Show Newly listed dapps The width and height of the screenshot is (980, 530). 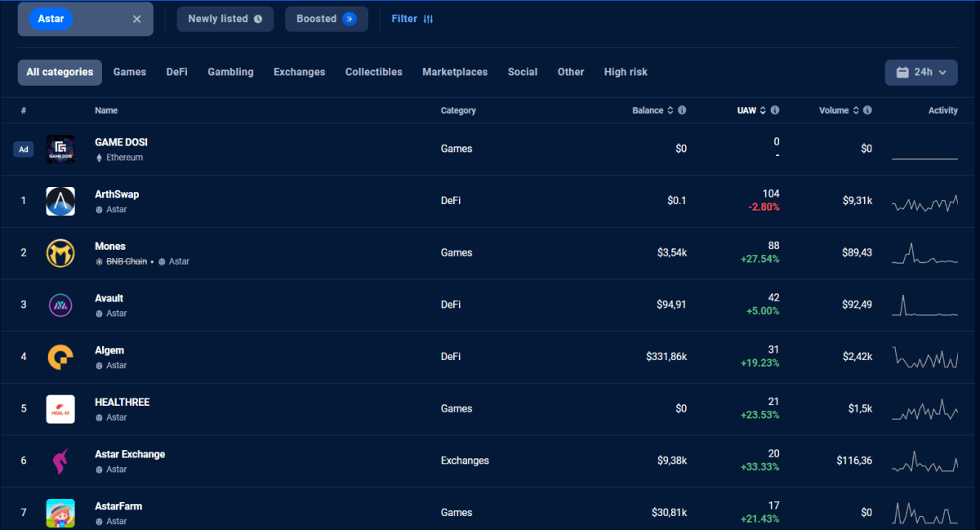[x=225, y=19]
